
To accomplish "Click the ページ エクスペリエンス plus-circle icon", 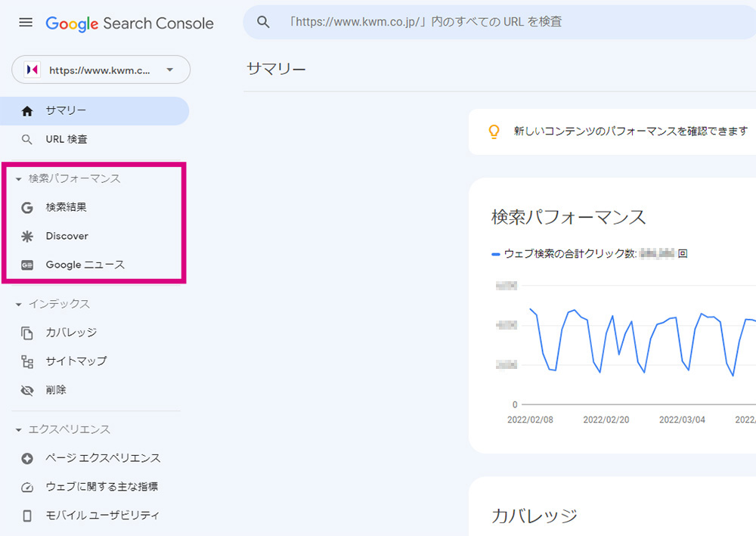I will coord(27,458).
